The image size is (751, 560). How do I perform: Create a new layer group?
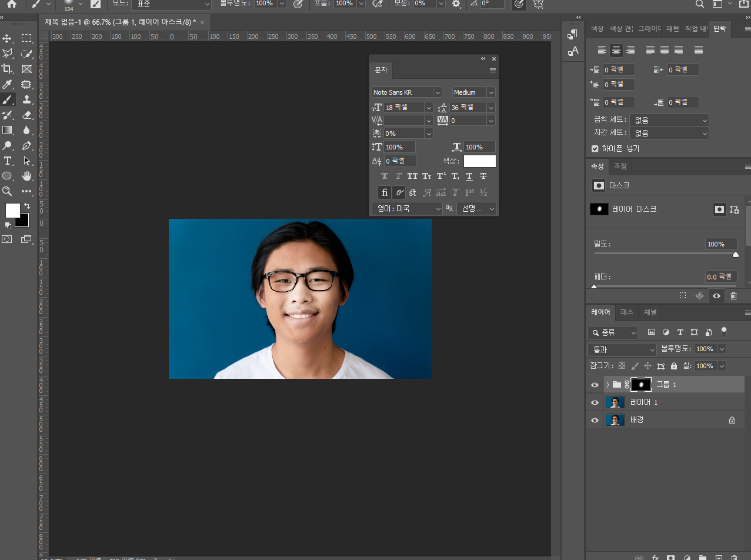pyautogui.click(x=702, y=556)
